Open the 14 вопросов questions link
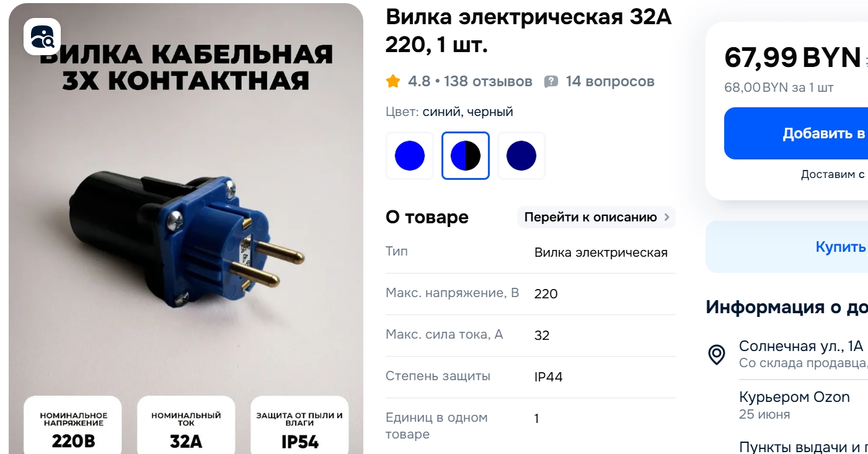The image size is (868, 454). pyautogui.click(x=610, y=81)
